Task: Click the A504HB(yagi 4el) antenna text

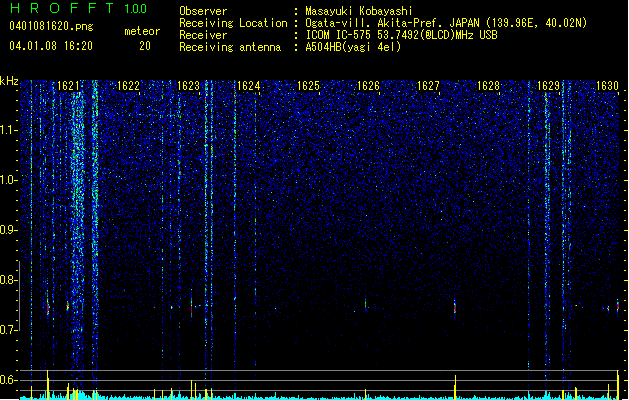Action: coord(353,47)
